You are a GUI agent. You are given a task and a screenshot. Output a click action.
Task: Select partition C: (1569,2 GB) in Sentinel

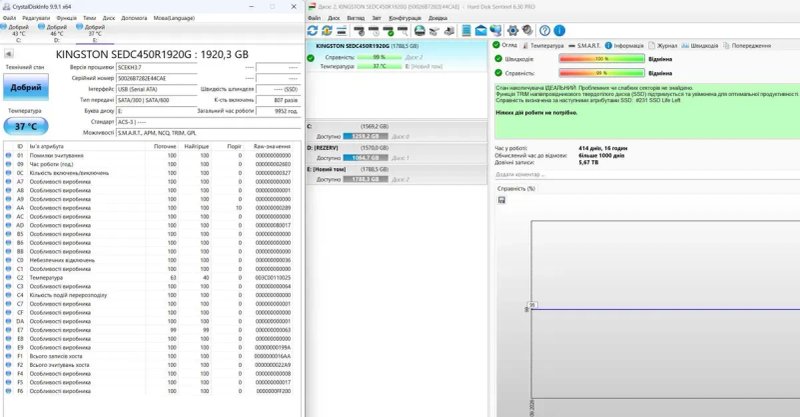click(x=397, y=131)
